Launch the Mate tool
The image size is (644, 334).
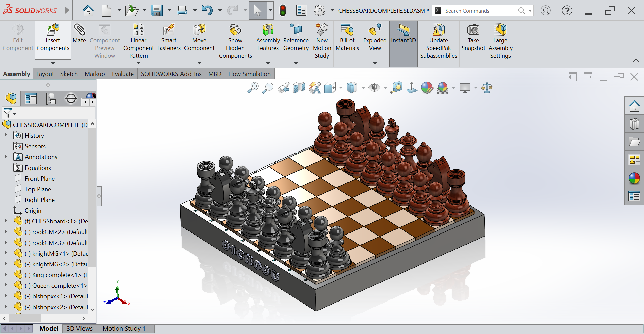pos(79,34)
